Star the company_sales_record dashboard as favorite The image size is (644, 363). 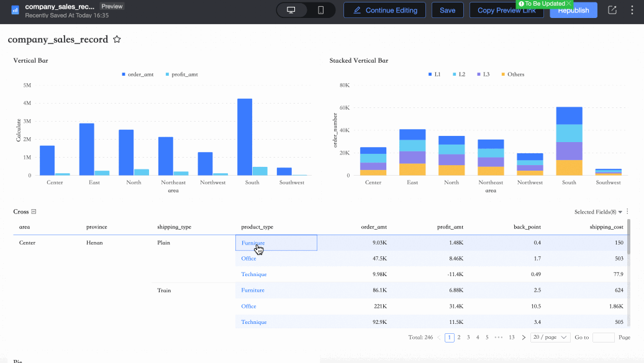coord(117,40)
